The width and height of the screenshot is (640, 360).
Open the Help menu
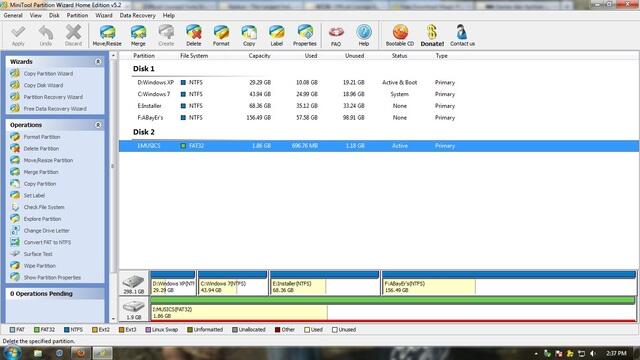click(x=169, y=16)
